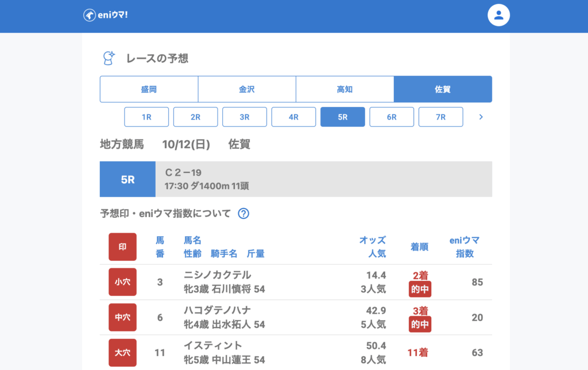Screen dimensions: 588x370
Task: Click the 中穴 mark badge
Action: click(122, 317)
